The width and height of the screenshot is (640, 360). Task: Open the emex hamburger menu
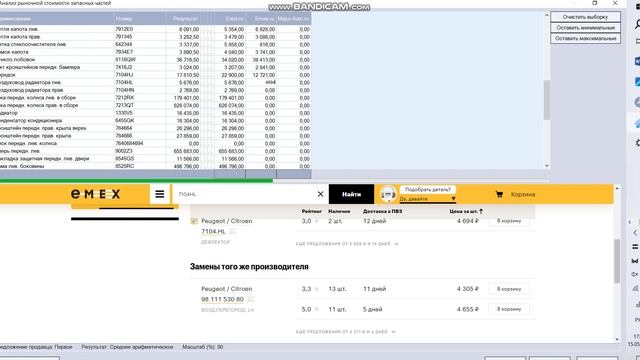160,194
